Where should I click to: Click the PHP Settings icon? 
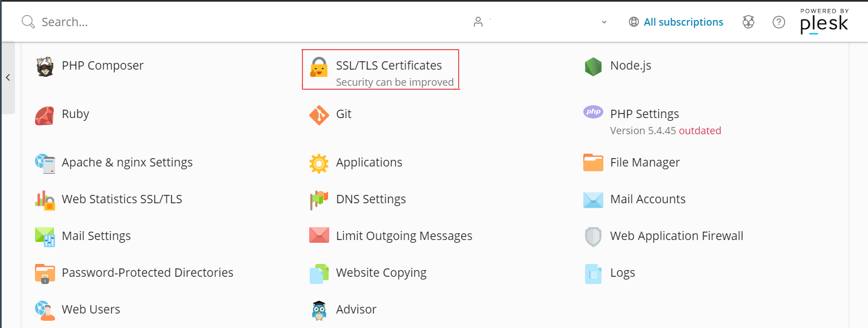[593, 112]
